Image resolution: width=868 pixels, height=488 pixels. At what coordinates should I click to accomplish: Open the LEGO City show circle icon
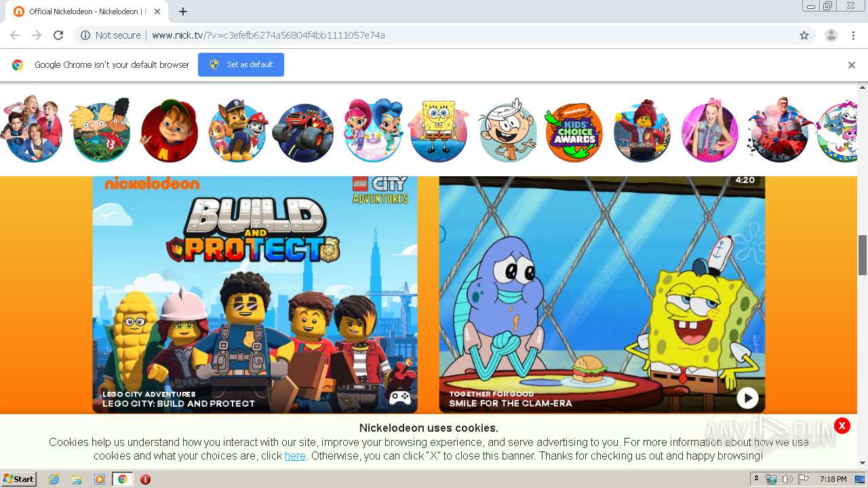(x=642, y=130)
